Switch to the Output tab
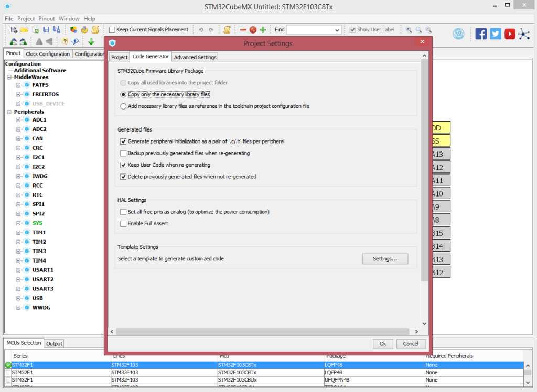 click(54, 343)
